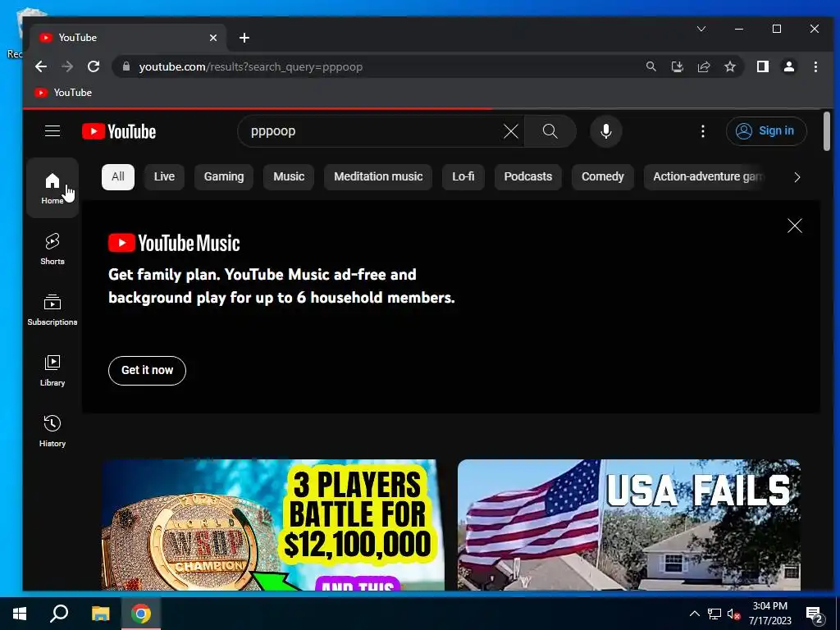Viewport: 840px width, 630px height.
Task: Click the YouTube logo in the header
Action: 119,132
